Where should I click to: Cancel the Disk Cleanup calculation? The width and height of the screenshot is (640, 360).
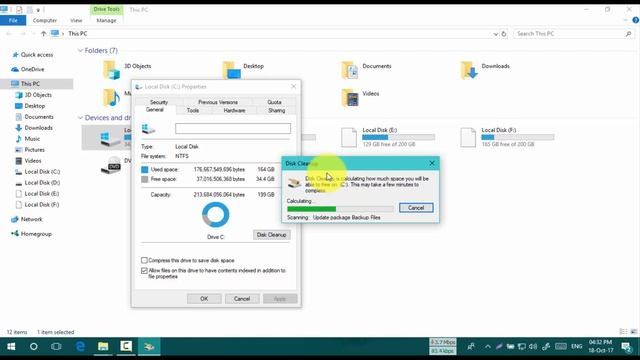[x=416, y=208]
